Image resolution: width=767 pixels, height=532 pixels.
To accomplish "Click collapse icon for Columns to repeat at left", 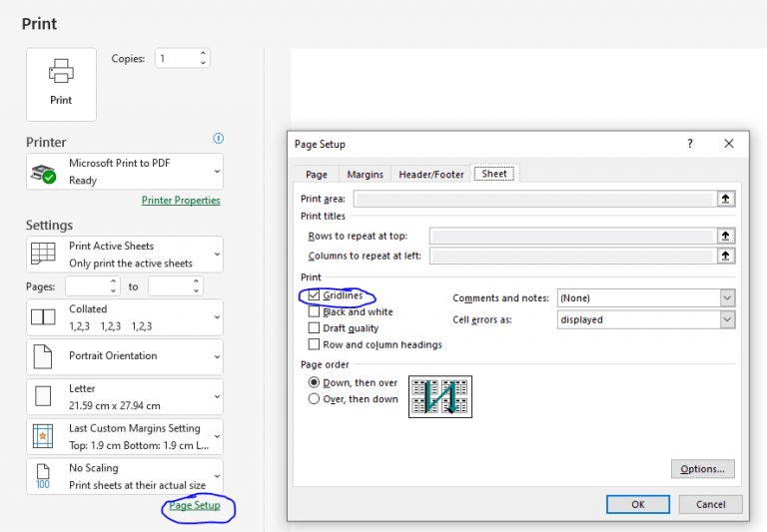I will [726, 256].
